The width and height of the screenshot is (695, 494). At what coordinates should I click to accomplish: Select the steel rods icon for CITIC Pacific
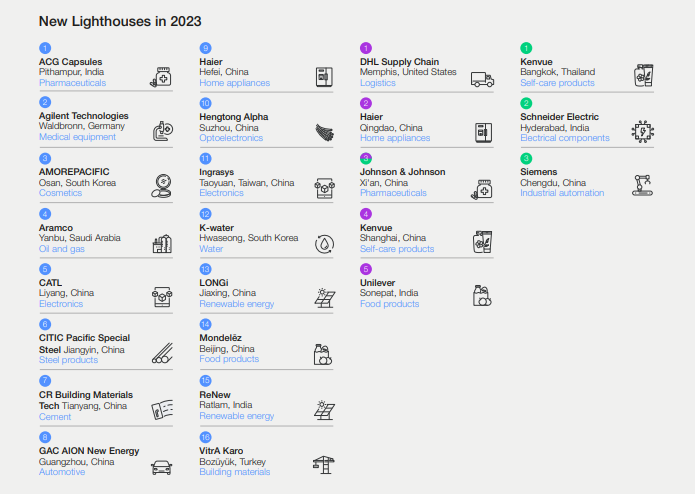pyautogui.click(x=162, y=353)
